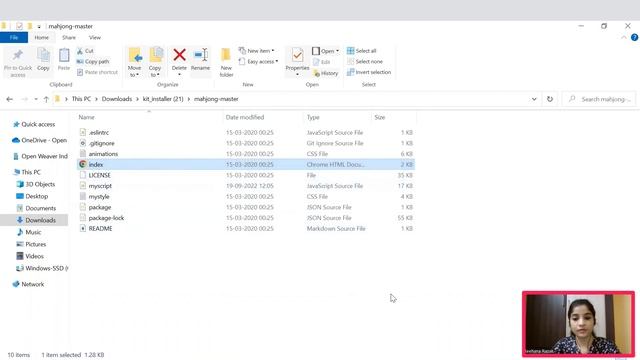Open the File tab
640x360 pixels.
(x=14, y=38)
